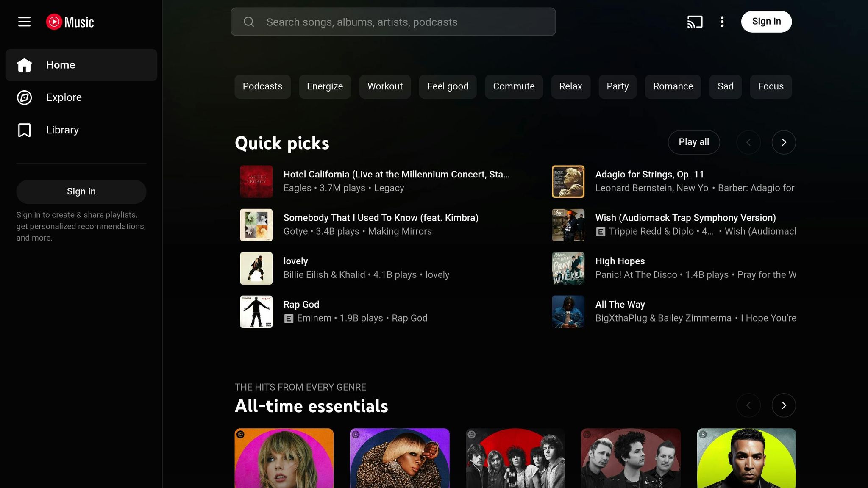
Task: Open the three-dot settings menu
Action: (x=722, y=22)
